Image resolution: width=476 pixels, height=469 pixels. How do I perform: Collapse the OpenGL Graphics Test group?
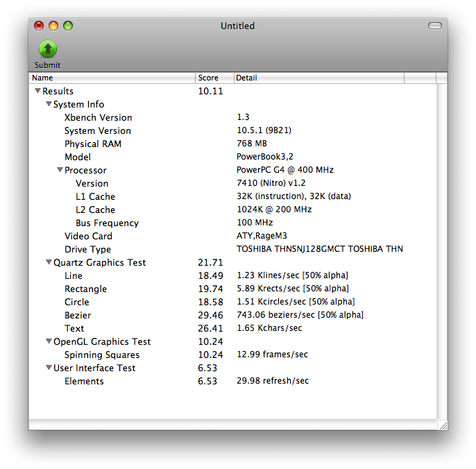tap(49, 341)
